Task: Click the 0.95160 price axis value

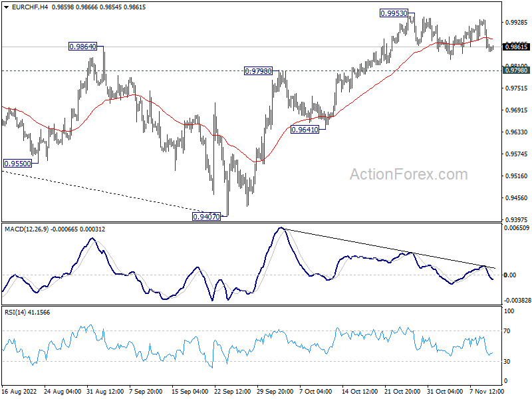Action: coord(517,176)
